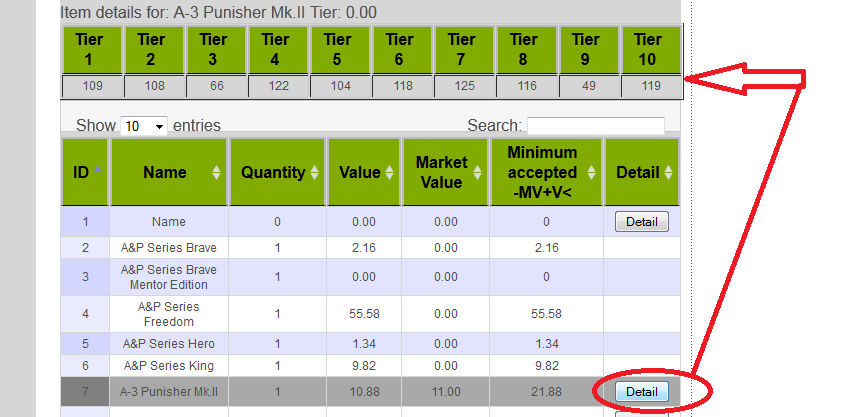
Task: Sort by Detail column header
Action: (642, 172)
